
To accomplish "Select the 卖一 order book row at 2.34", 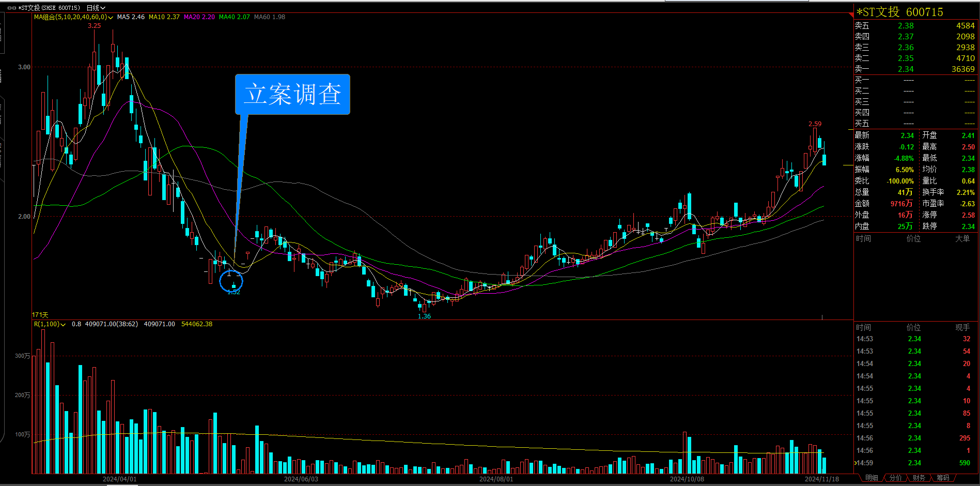I will 914,69.
